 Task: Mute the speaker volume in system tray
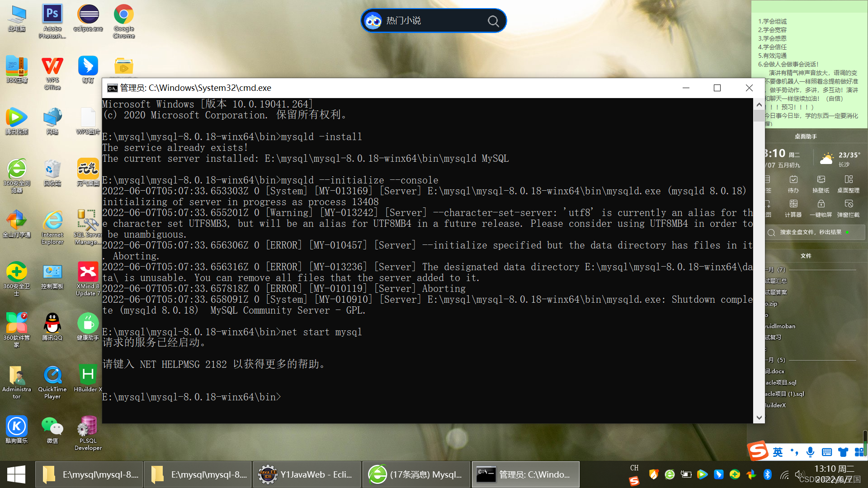pos(798,474)
